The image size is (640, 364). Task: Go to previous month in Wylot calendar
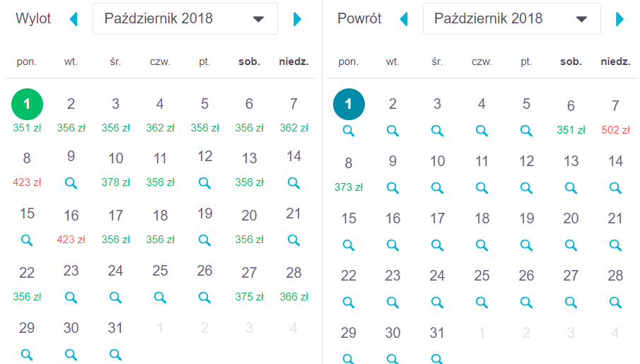(74, 19)
